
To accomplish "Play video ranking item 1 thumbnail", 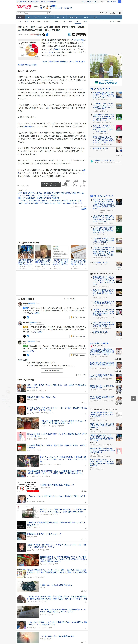I will (x=119, y=280).
